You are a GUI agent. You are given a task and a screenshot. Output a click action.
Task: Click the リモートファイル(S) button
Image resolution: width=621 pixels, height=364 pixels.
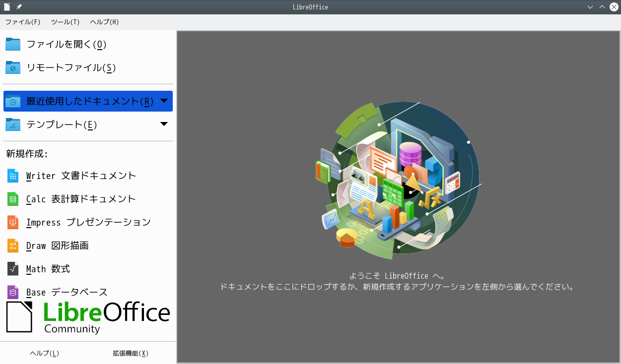tap(88, 67)
